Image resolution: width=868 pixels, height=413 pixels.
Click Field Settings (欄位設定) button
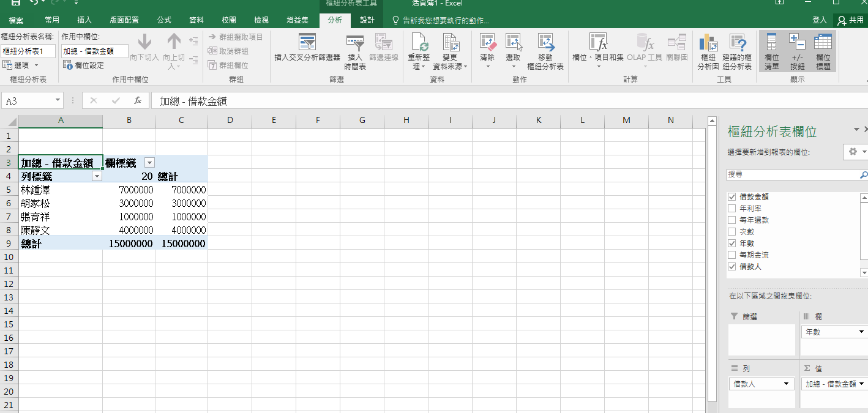click(84, 65)
